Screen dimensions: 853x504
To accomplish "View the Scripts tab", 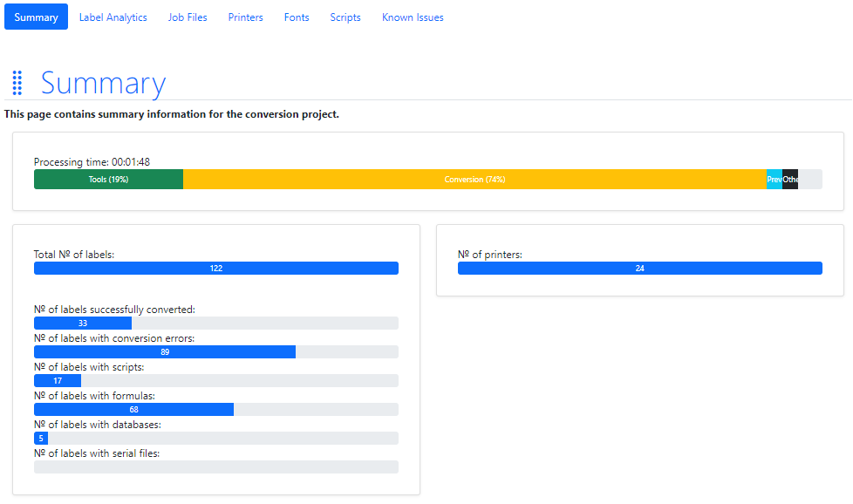I will 345,17.
